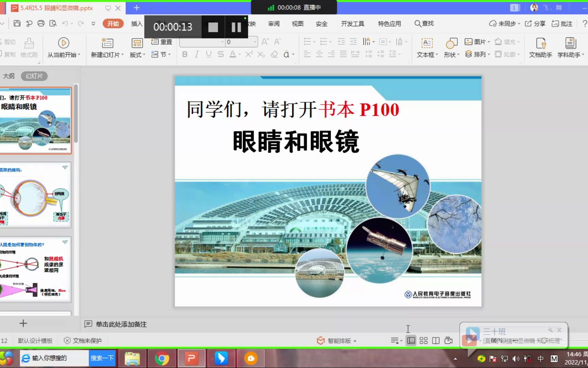The height and width of the screenshot is (368, 588).
Task: Switch to slide sorter view icon
Action: [x=423, y=340]
